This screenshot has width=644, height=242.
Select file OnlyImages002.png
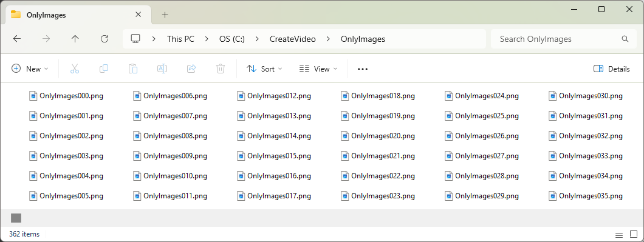(66, 136)
